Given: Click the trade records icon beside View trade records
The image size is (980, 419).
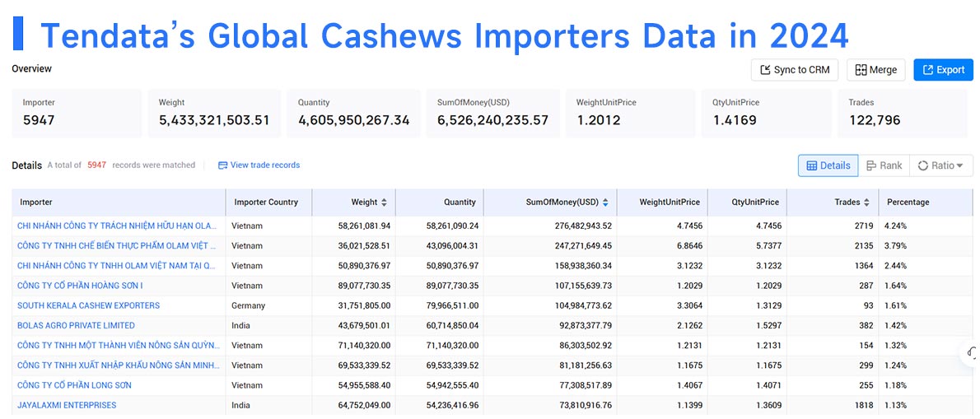Looking at the screenshot, I should (222, 165).
